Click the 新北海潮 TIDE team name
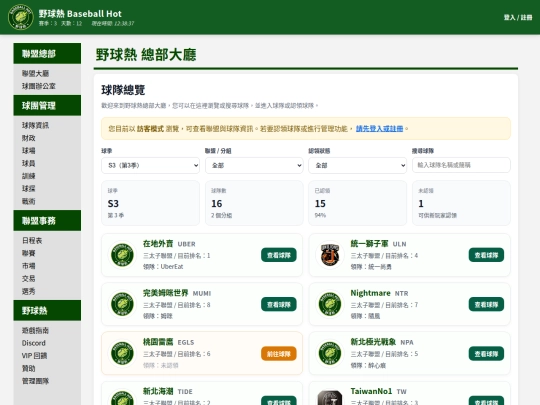The height and width of the screenshot is (405, 540). pos(158,391)
